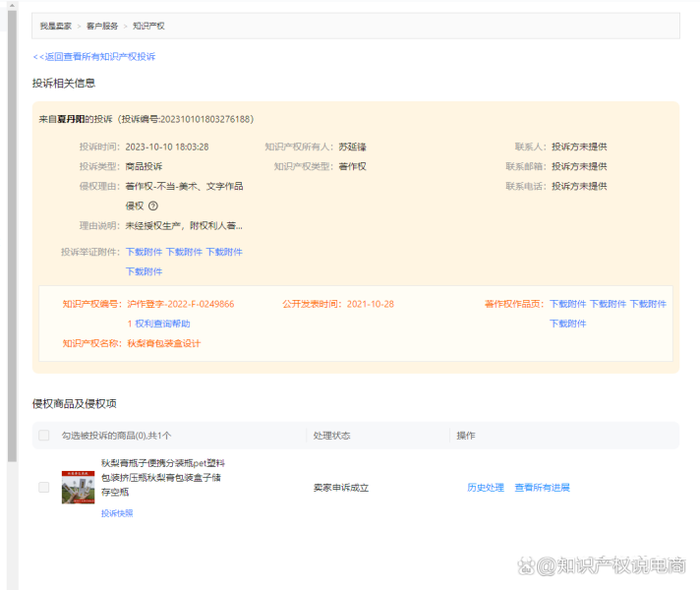Image resolution: width=700 pixels, height=590 pixels.
Task: Open 查看所有进展 link
Action: click(x=542, y=488)
